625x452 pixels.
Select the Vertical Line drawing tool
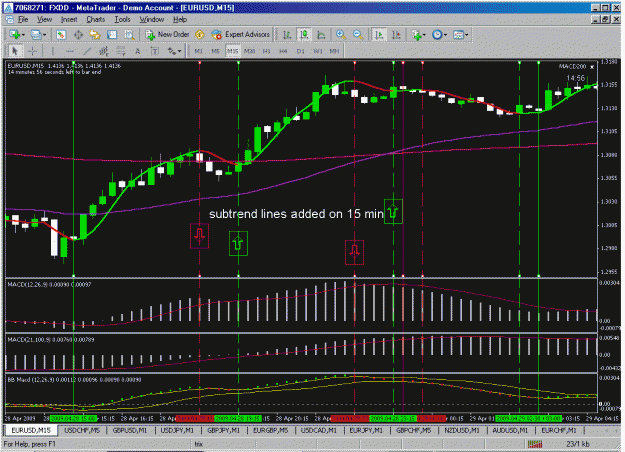(53, 51)
